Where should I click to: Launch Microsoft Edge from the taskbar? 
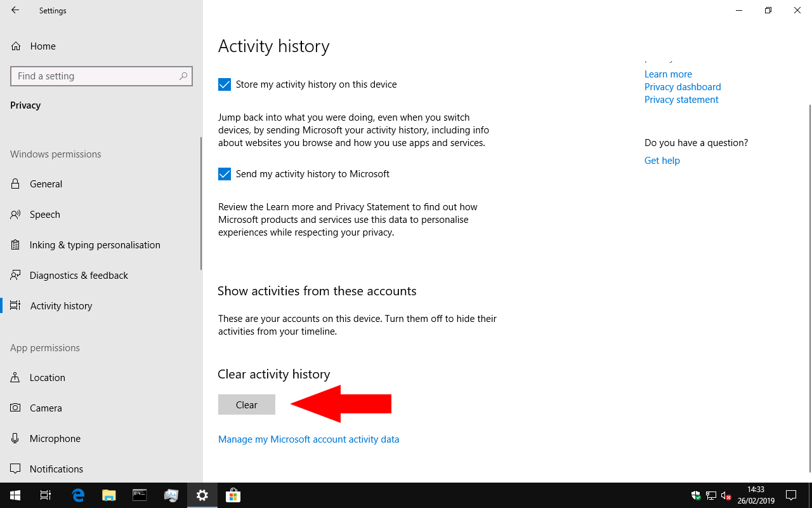click(x=78, y=495)
